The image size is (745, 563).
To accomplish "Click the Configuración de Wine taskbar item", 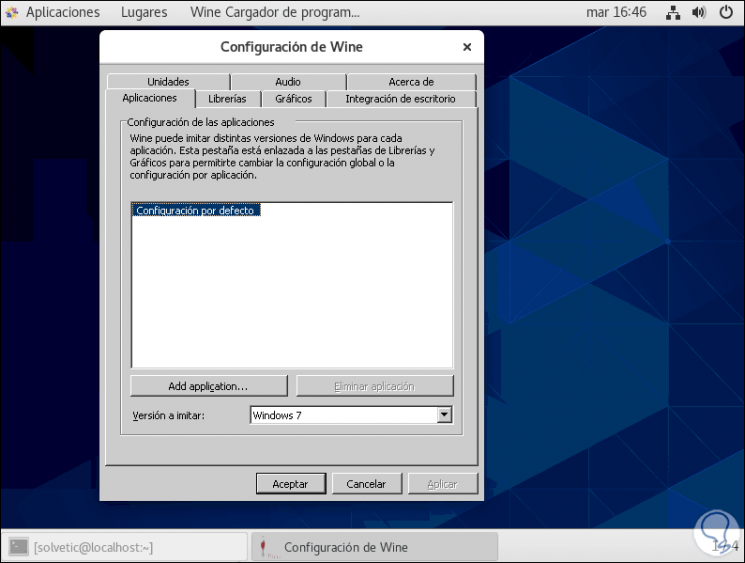I will (374, 547).
